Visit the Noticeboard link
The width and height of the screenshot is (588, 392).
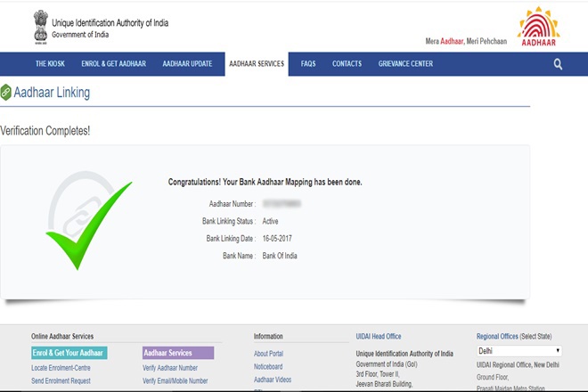coord(268,366)
